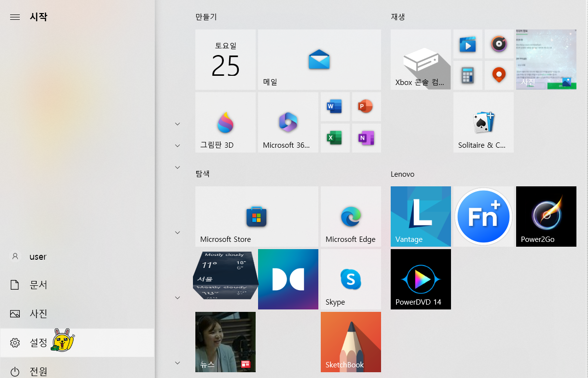The width and height of the screenshot is (588, 378).
Task: Open the Microsoft 365 tile
Action: [288, 122]
